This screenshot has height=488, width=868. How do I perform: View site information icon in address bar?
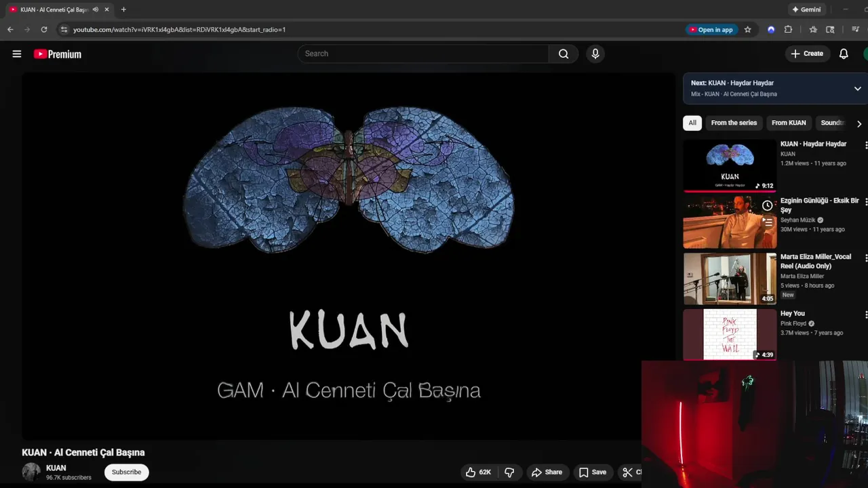pos(64,30)
